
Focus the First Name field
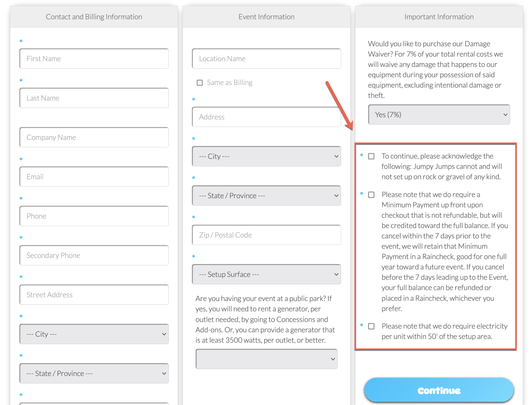94,59
